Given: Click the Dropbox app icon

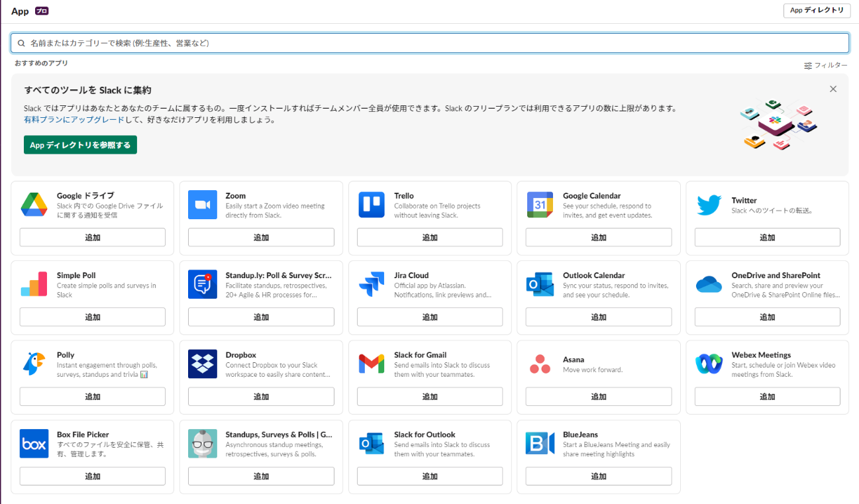Looking at the screenshot, I should click(x=203, y=364).
